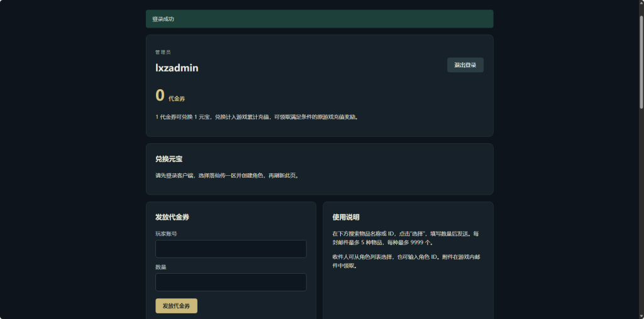Click the 数量 field label
This screenshot has height=319, width=644.
coord(160,267)
